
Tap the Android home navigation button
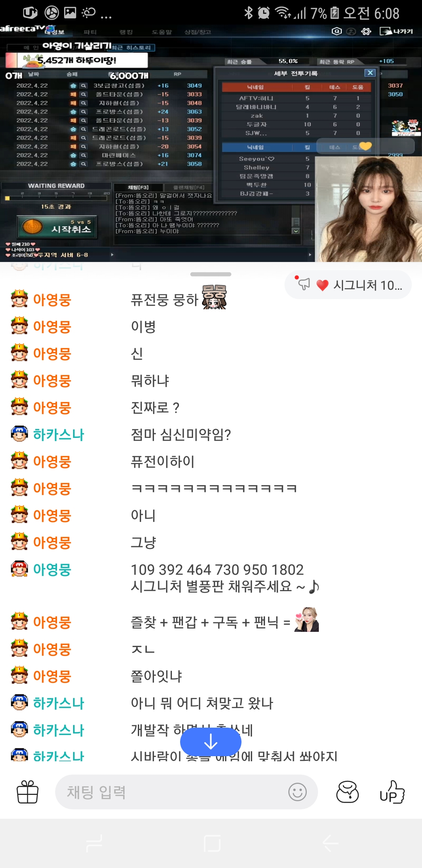pyautogui.click(x=212, y=843)
